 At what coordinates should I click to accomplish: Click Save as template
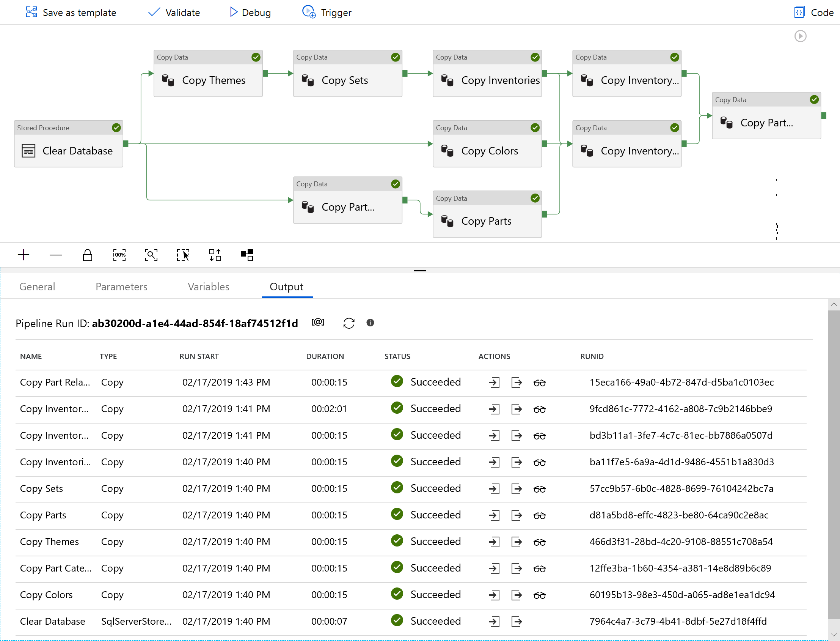71,13
